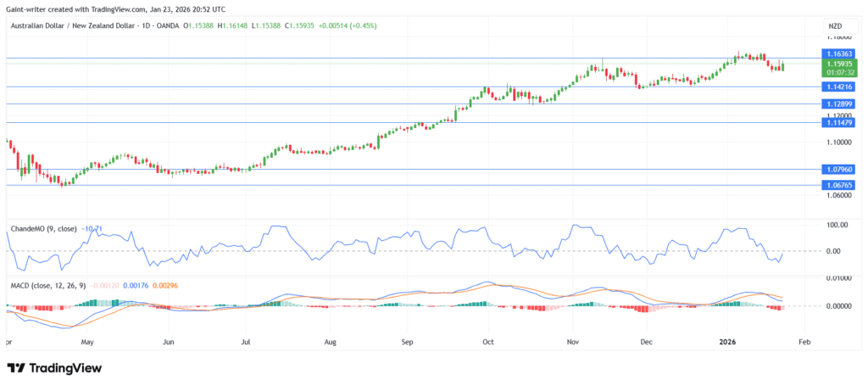The height and width of the screenshot is (386, 868).
Task: Click the MACD histogram value 0.00120
Action: pos(103,285)
